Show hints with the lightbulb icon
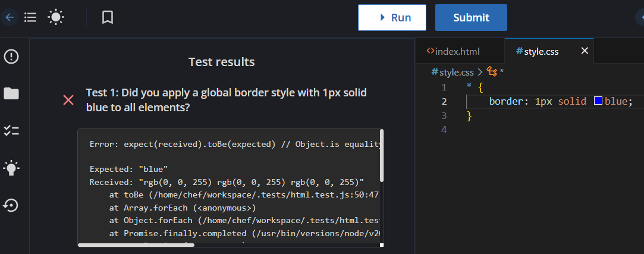The image size is (644, 254). 11,168
